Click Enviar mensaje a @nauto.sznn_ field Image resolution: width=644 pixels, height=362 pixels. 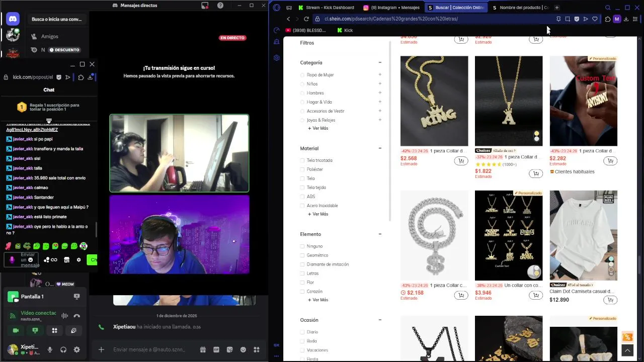[149, 349]
